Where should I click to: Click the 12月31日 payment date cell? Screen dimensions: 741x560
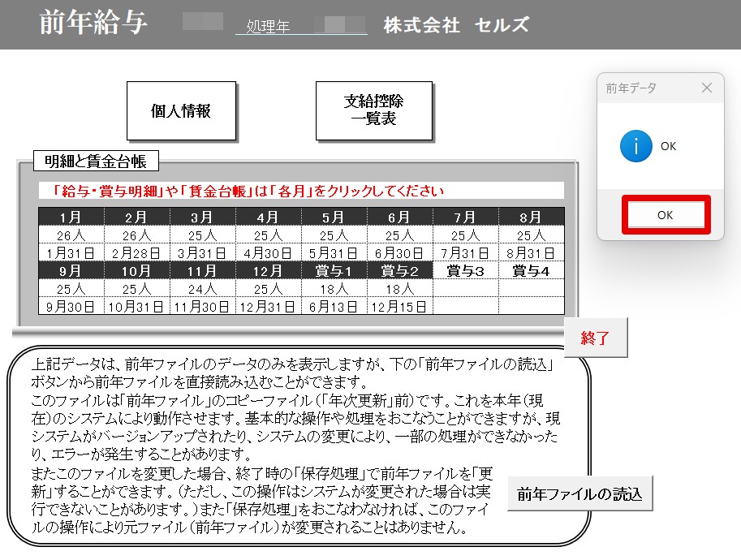[268, 307]
